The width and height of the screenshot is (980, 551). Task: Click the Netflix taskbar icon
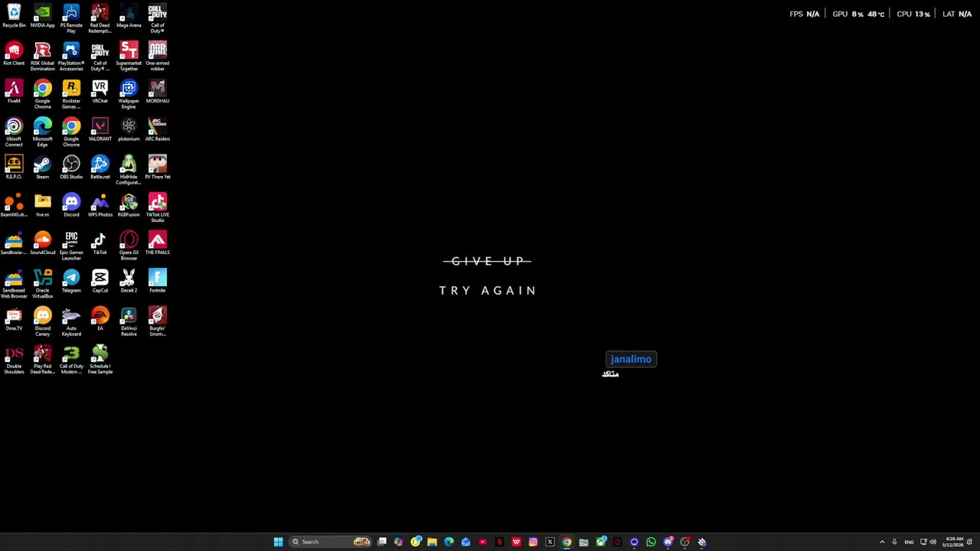[499, 542]
